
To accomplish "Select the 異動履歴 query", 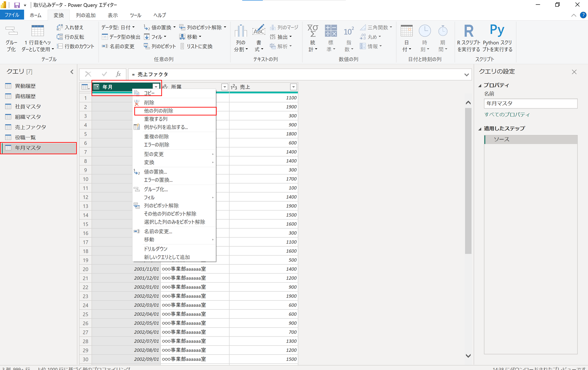I will pos(39,86).
